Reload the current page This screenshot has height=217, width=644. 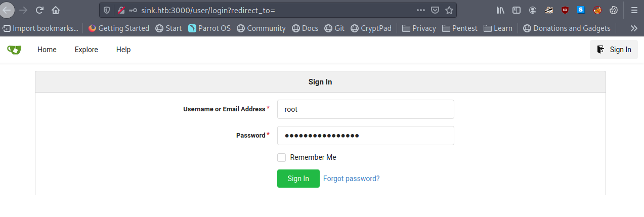tap(39, 10)
